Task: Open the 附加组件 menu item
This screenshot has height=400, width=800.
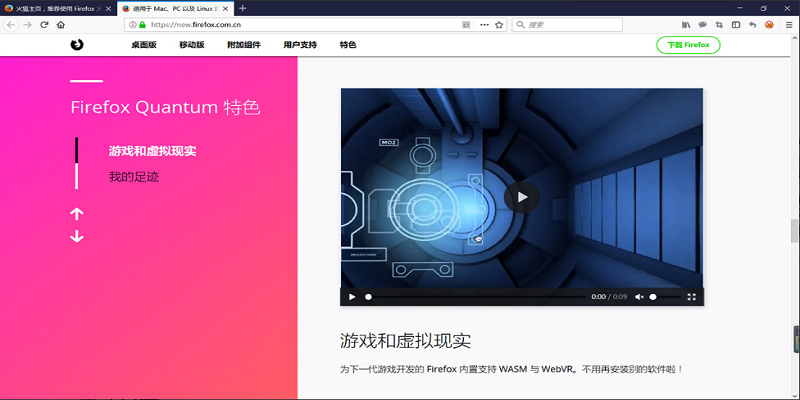Action: pos(244,45)
